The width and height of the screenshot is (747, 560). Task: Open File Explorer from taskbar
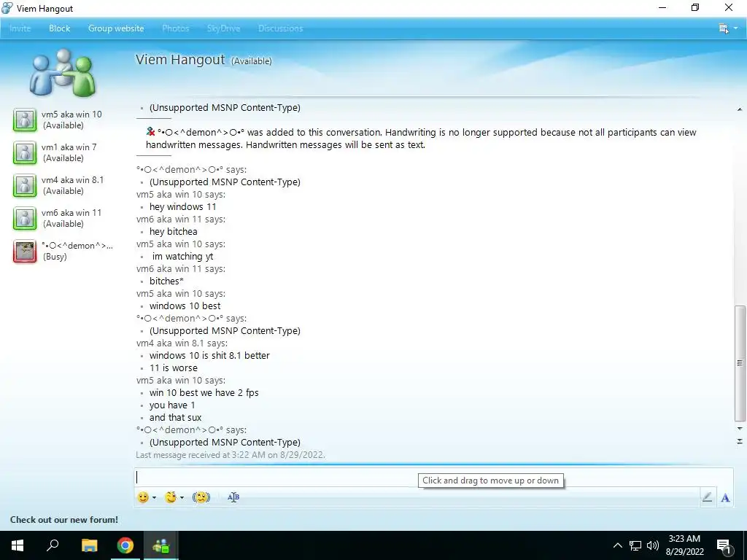click(x=89, y=545)
